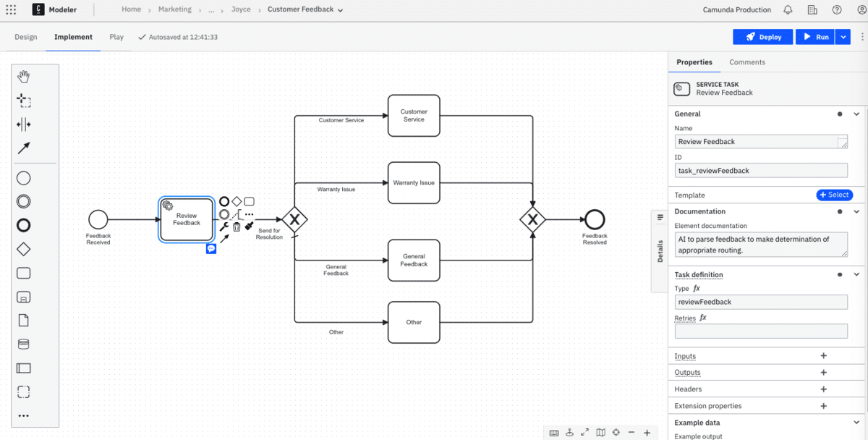
Task: Append gateway from context pad
Action: [x=237, y=201]
